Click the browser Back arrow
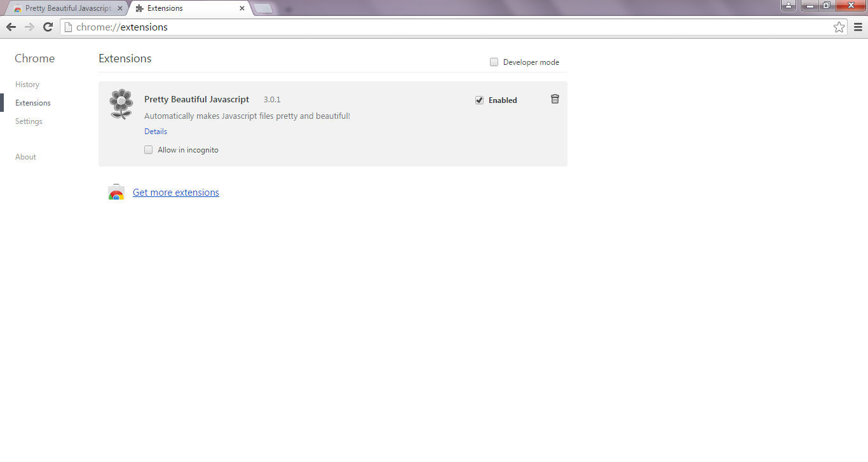 (x=11, y=27)
